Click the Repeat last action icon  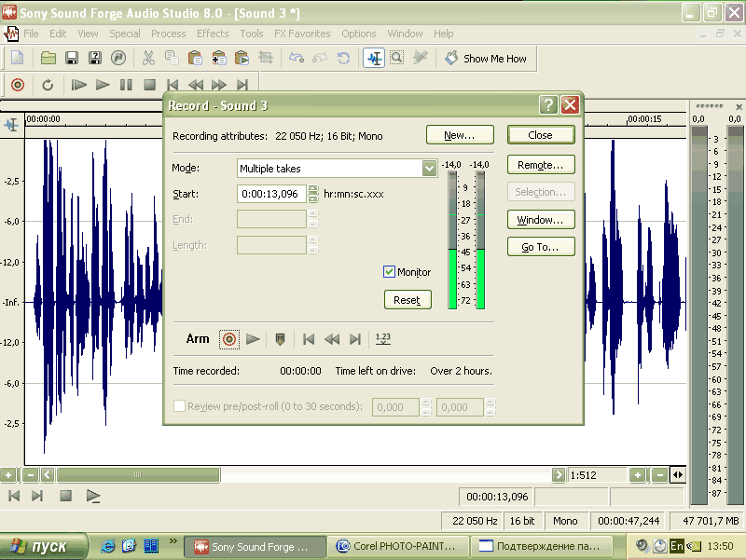(x=343, y=59)
